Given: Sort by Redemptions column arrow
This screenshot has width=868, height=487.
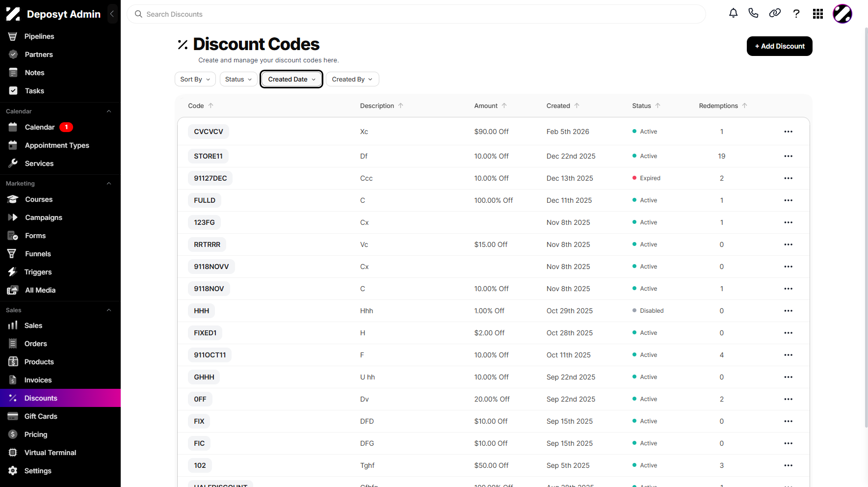Looking at the screenshot, I should pos(745,106).
